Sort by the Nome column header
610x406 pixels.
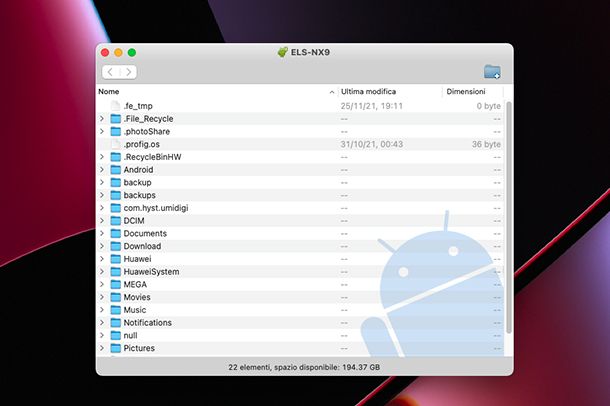click(109, 91)
